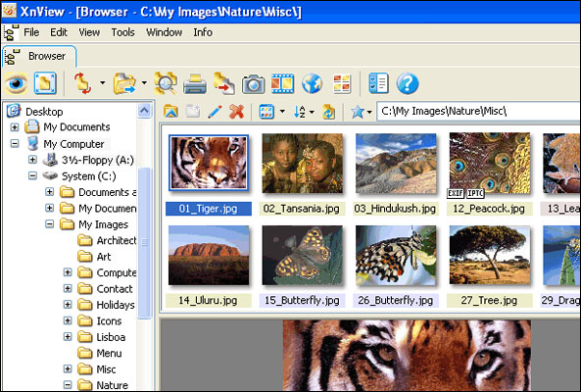This screenshot has height=392, width=581.
Task: Click the blue question mark Help icon
Action: 408,83
